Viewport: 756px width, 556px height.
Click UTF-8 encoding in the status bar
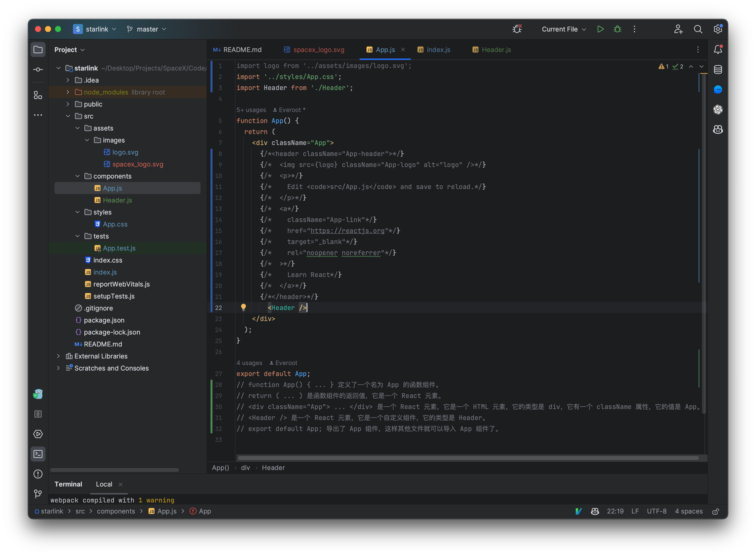[657, 511]
